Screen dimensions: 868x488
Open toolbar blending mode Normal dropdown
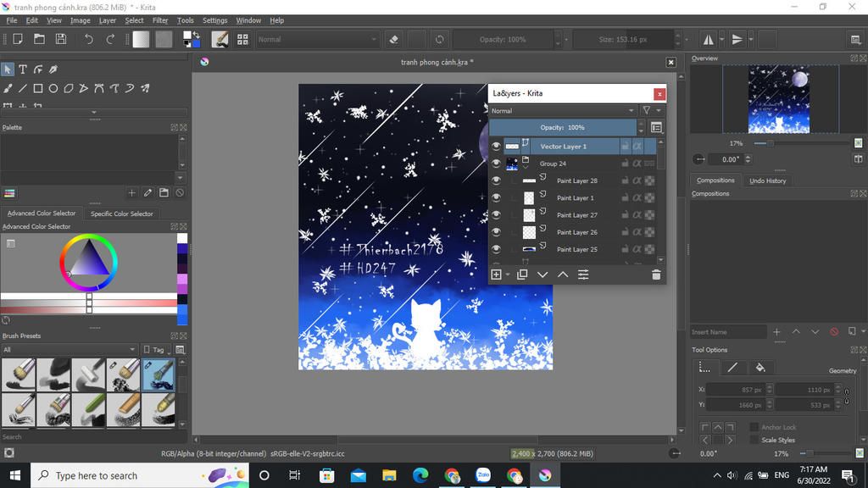[x=317, y=39]
